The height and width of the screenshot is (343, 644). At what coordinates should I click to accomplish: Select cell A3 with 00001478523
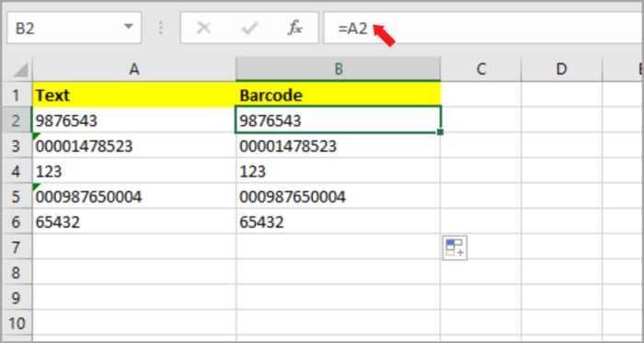tap(134, 145)
